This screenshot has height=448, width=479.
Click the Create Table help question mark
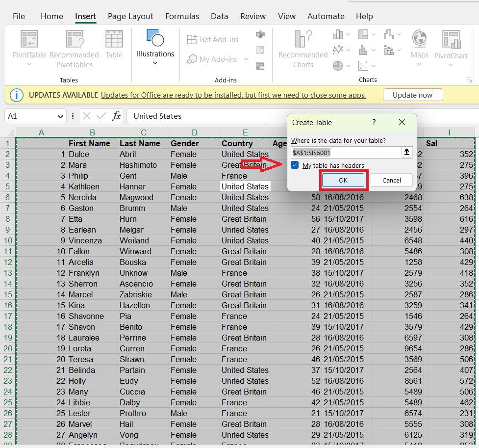click(374, 122)
